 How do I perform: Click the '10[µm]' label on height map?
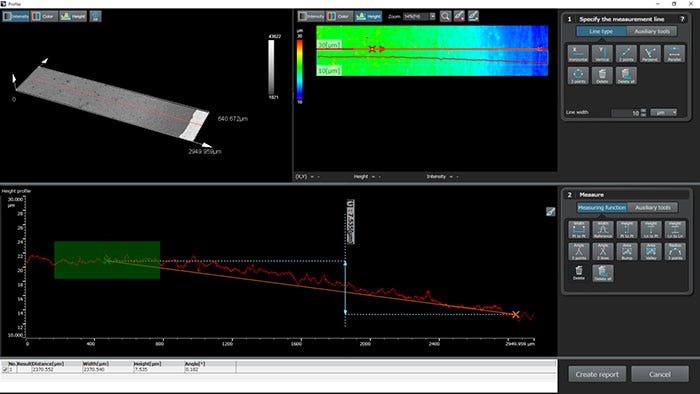click(x=329, y=71)
